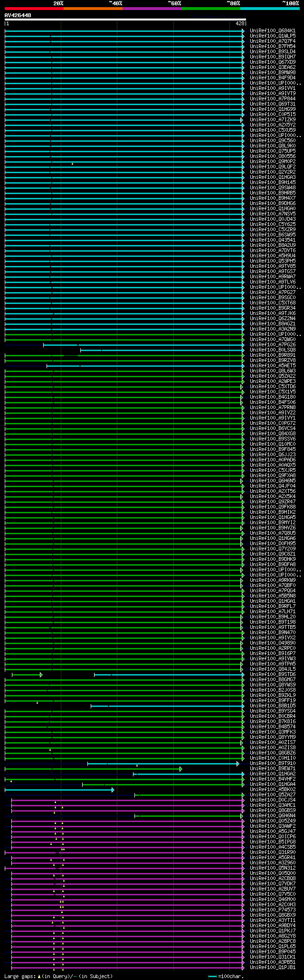Click the label UniRef100_B9T910
Viewport: 304px width, 980px height.
tap(273, 763)
